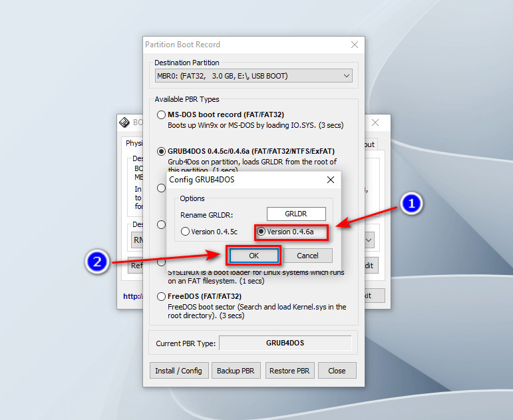
Task: Open the destination disk dropdown arrow in BOOTICE window
Action: click(x=369, y=240)
